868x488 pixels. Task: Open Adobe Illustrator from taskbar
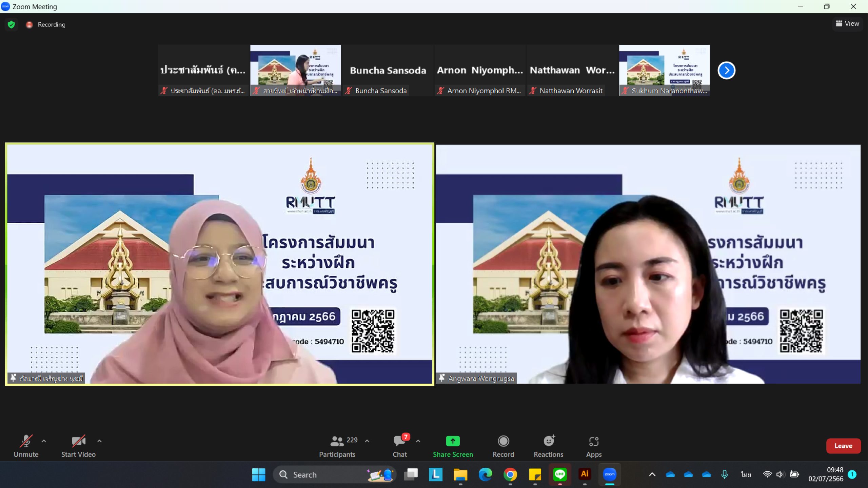(x=585, y=474)
